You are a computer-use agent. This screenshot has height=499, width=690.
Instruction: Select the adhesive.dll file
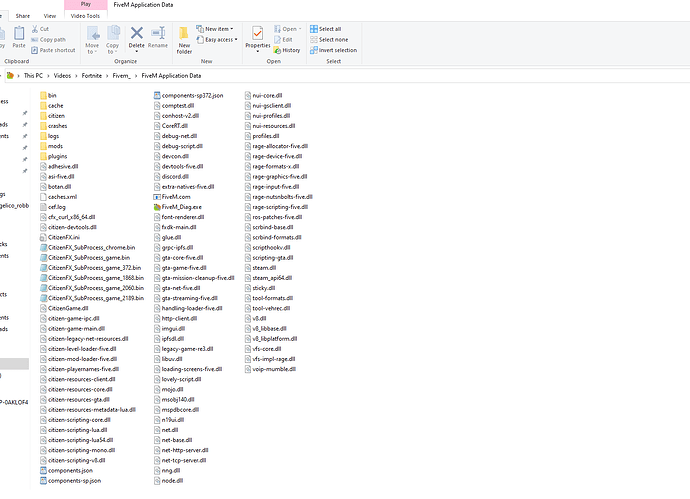(x=59, y=166)
